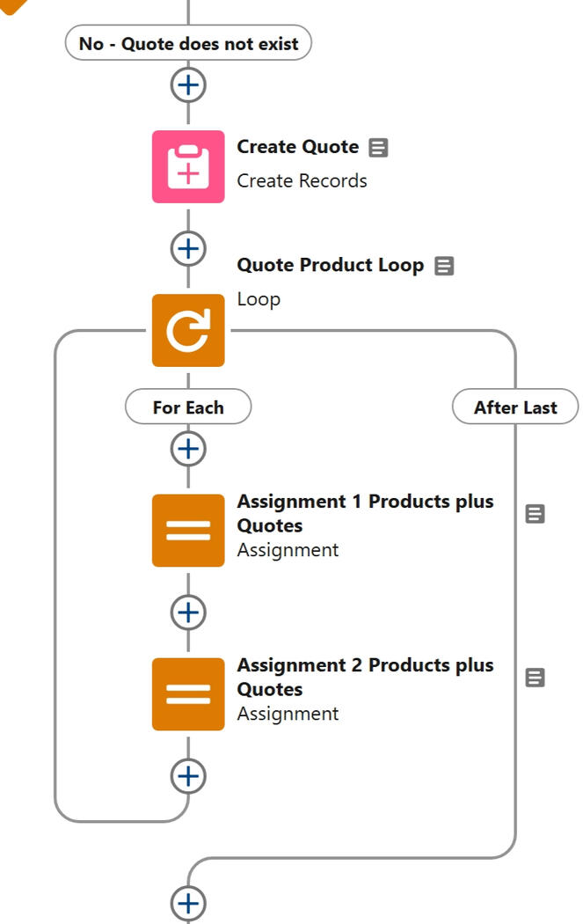Image resolution: width=583 pixels, height=924 pixels.
Task: Open Assignment 2 Products plus Quotes icon
Action: point(188,693)
